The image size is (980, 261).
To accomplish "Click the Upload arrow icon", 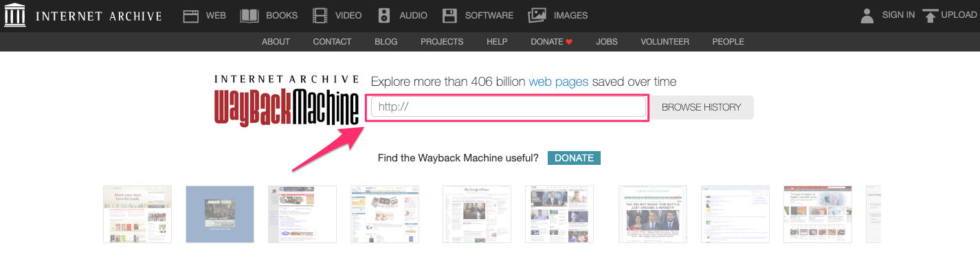I will 930,15.
